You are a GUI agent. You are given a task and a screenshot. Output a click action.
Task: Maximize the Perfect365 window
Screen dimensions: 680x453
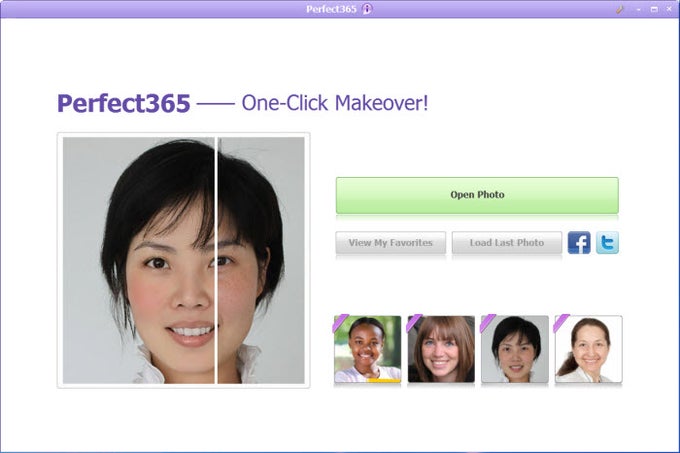[x=654, y=9]
